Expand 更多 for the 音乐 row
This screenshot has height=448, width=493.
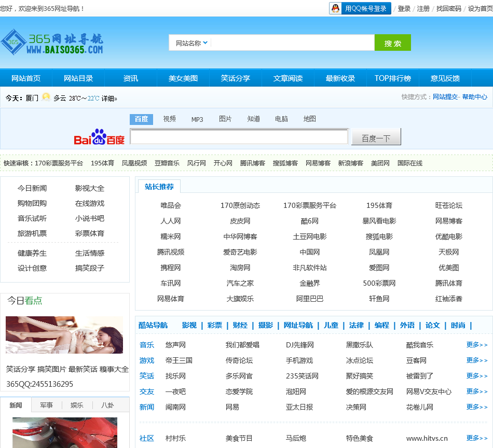[x=476, y=345]
